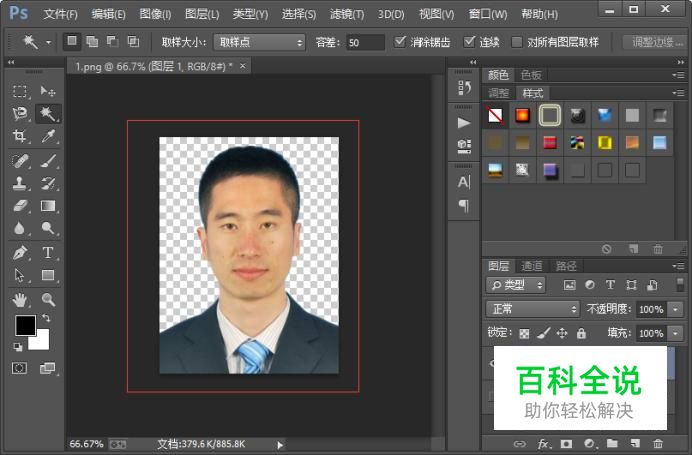
Task: Select the Eraser tool
Action: pyautogui.click(x=19, y=206)
